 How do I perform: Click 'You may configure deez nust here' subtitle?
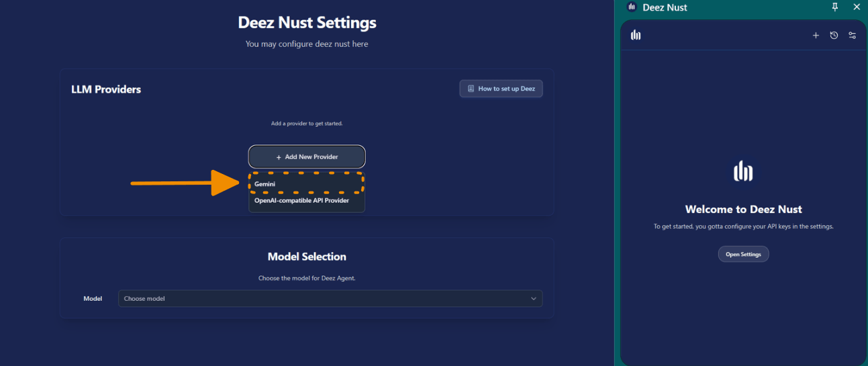click(x=307, y=44)
